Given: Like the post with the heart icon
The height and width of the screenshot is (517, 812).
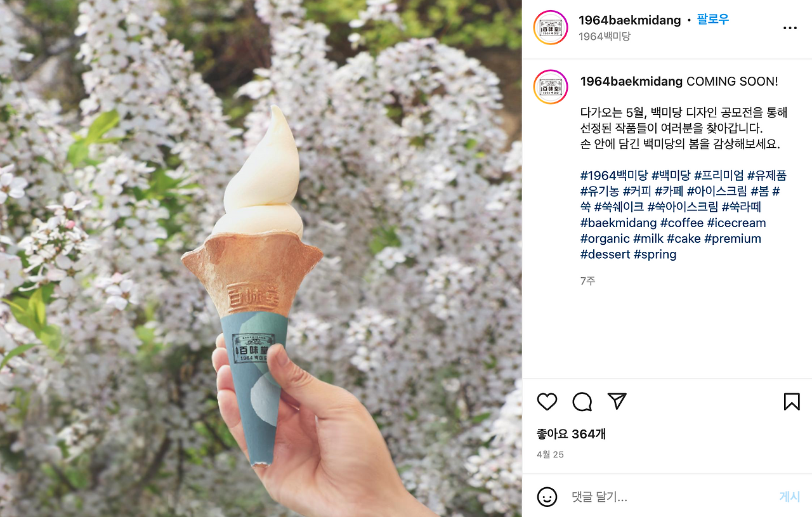Looking at the screenshot, I should [x=547, y=402].
